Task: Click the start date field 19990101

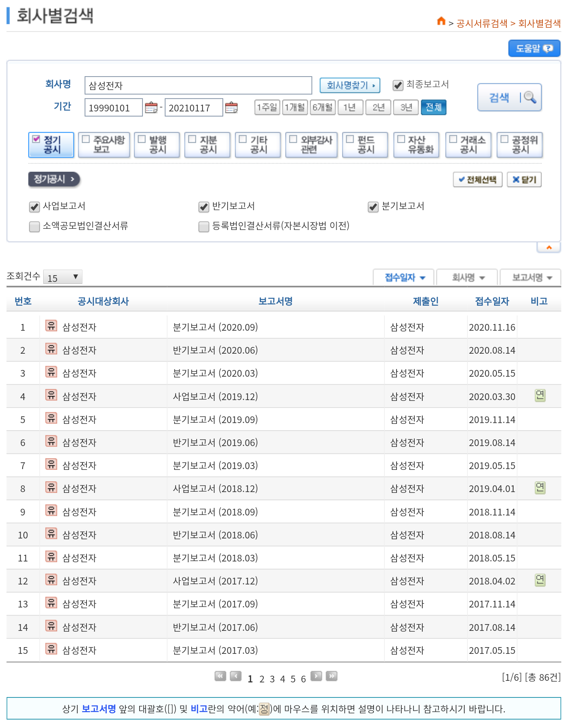Action: click(x=113, y=107)
